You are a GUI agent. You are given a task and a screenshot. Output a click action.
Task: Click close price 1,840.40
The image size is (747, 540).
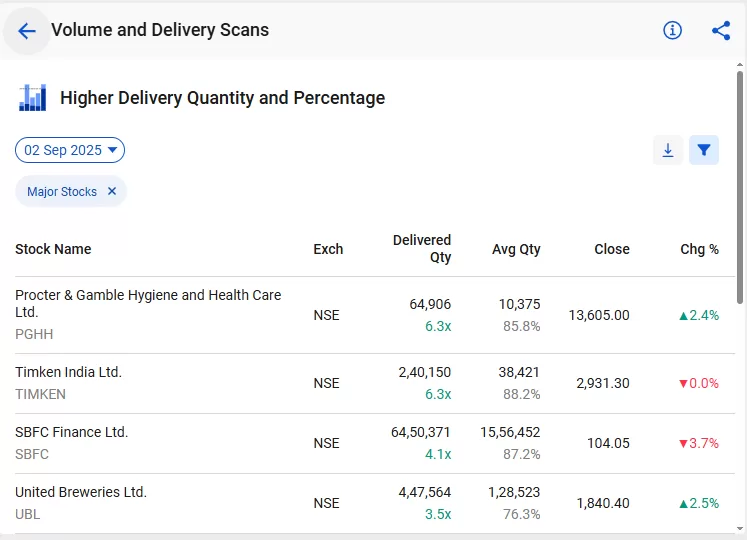pyautogui.click(x=603, y=503)
